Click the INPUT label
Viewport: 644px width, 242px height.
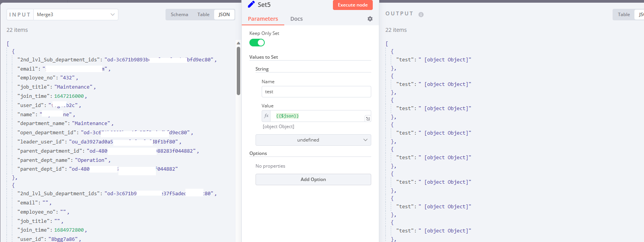click(20, 15)
